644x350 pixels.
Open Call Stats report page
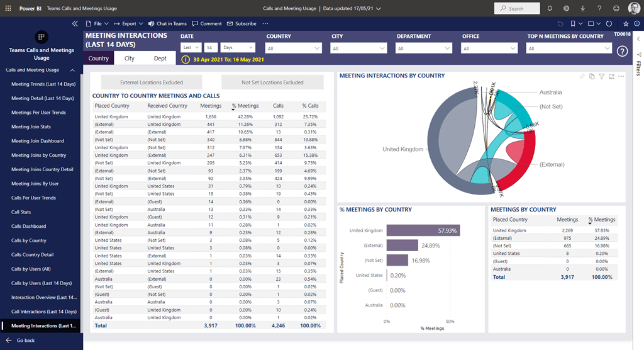click(x=21, y=212)
